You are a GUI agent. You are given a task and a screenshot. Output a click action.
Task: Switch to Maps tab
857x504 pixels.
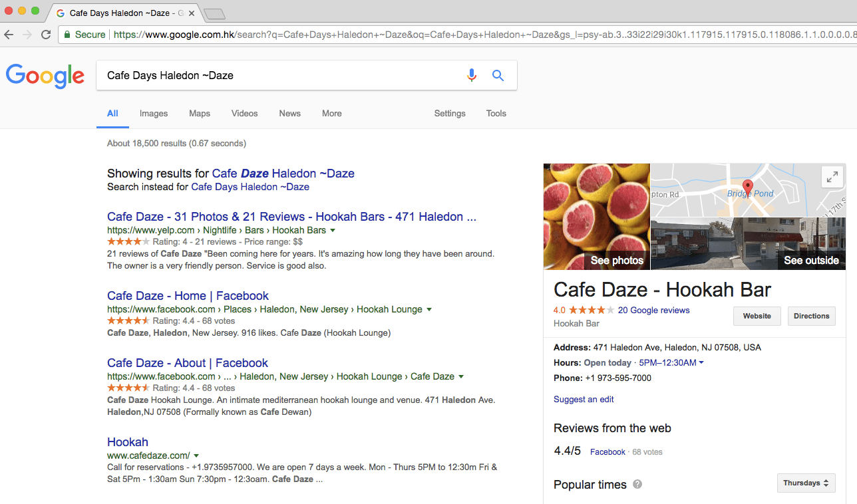point(200,113)
